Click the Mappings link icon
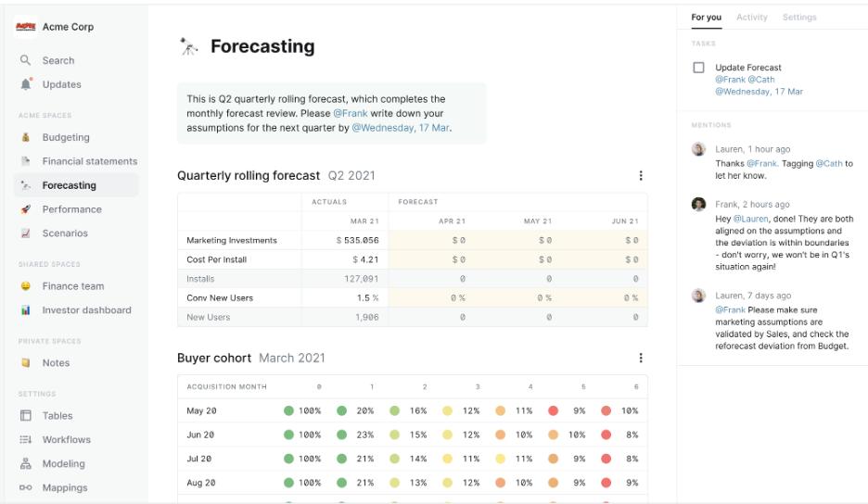The width and height of the screenshot is (868, 504). tap(25, 487)
